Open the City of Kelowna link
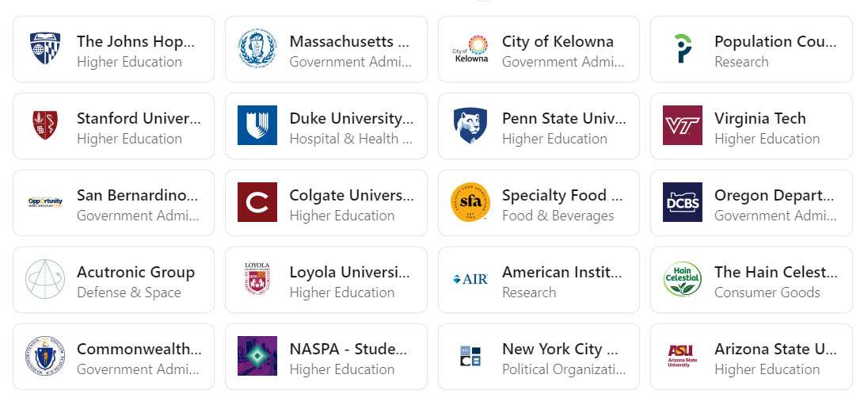 pos(558,41)
